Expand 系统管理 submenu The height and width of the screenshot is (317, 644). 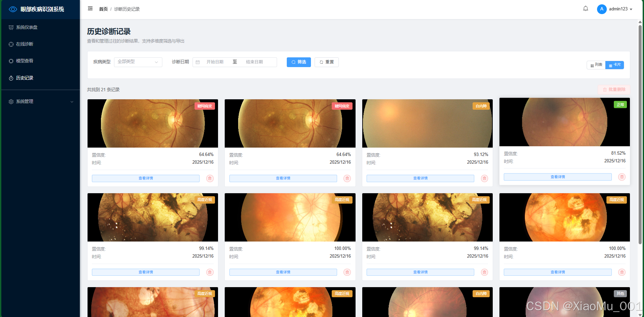coord(40,102)
